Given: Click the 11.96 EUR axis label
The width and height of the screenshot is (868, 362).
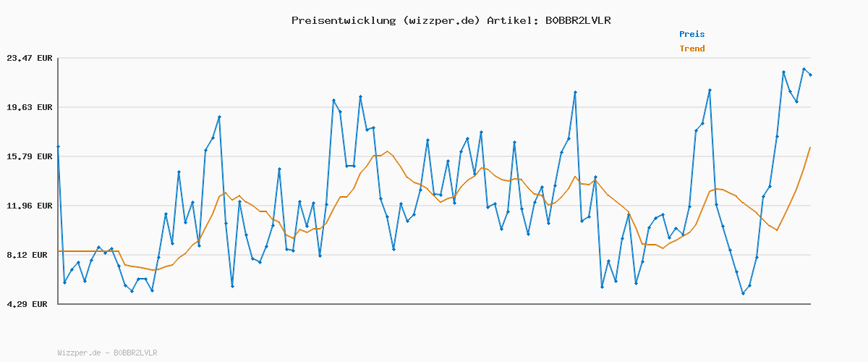Looking at the screenshot, I should tap(30, 206).
